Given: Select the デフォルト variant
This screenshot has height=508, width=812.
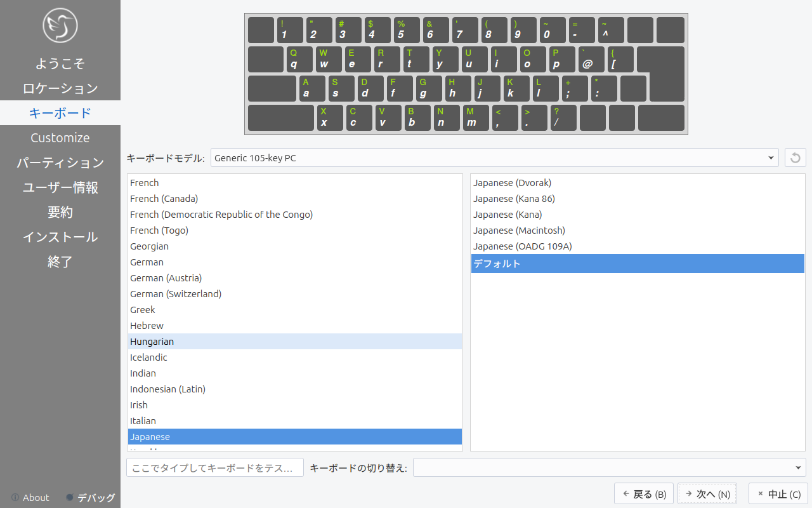Looking at the screenshot, I should [x=638, y=264].
